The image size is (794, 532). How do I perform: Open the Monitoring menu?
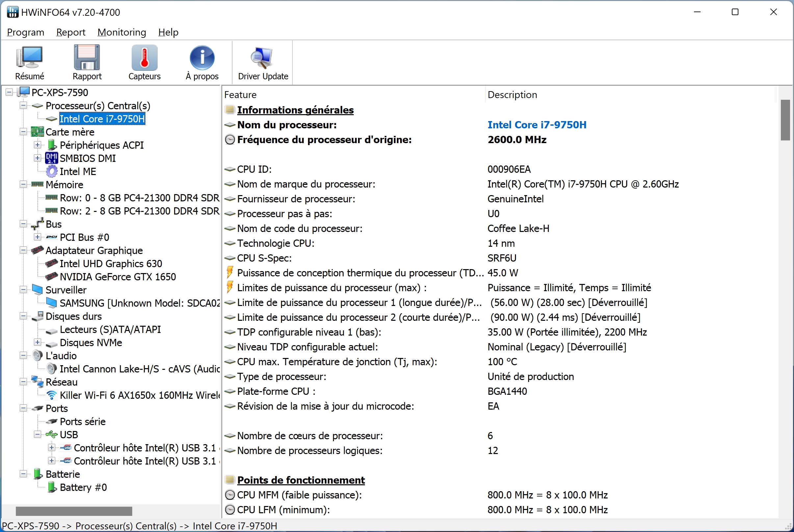(121, 32)
